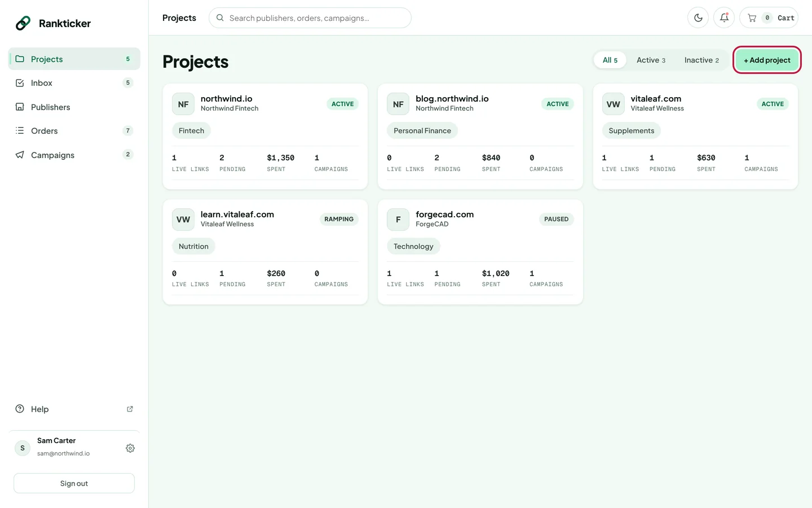Click the $1,020 spent value
The height and width of the screenshot is (508, 812).
496,273
